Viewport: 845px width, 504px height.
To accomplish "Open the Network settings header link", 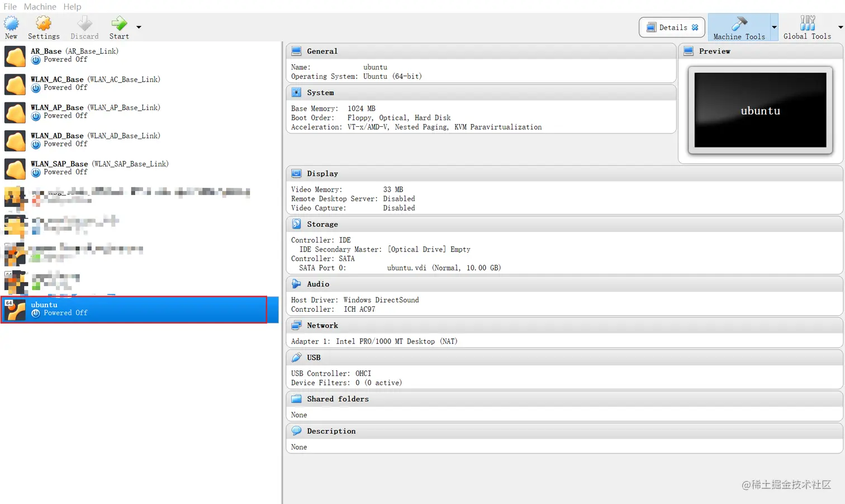I will [322, 326].
